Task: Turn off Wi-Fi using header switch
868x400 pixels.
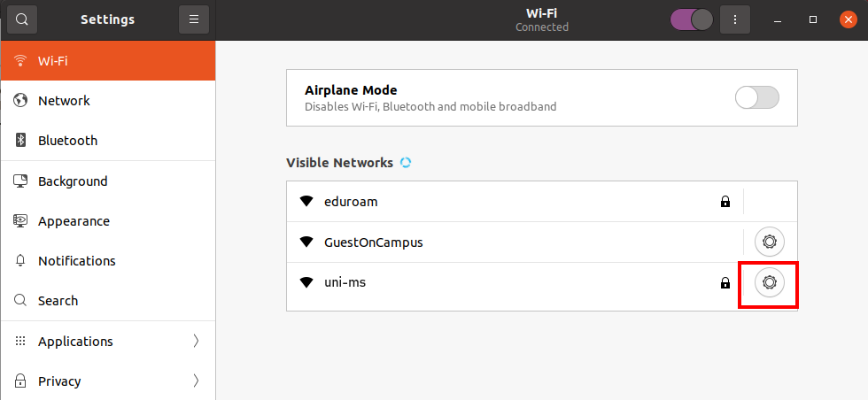Action: pos(692,19)
